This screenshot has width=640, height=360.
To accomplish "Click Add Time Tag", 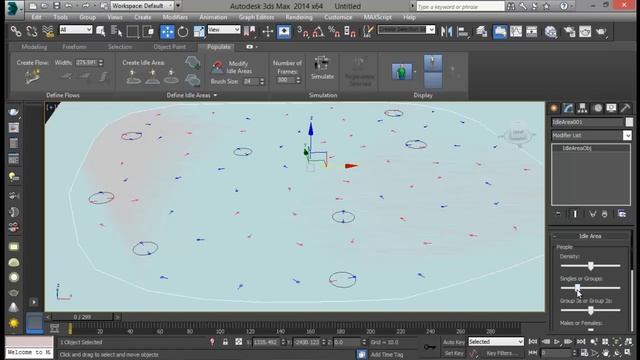I will coord(387,354).
